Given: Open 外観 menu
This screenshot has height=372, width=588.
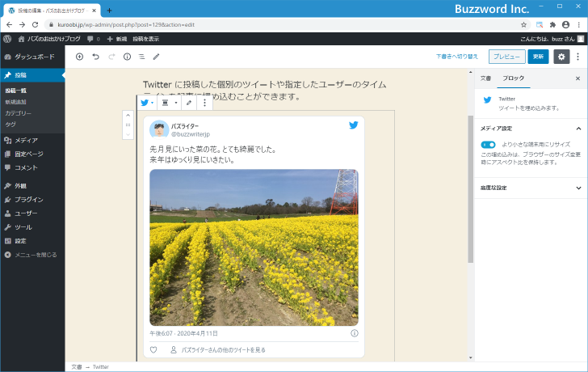Looking at the screenshot, I should click(32, 186).
